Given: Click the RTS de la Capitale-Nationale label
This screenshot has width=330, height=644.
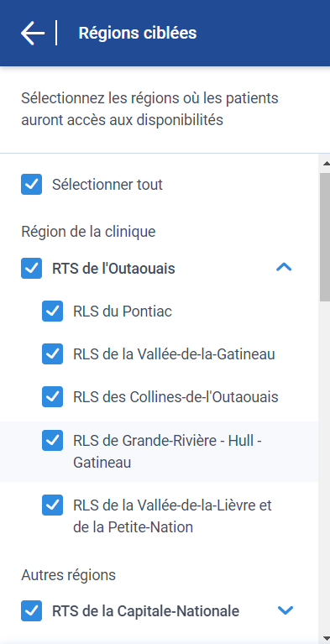Looking at the screenshot, I should [x=145, y=611].
